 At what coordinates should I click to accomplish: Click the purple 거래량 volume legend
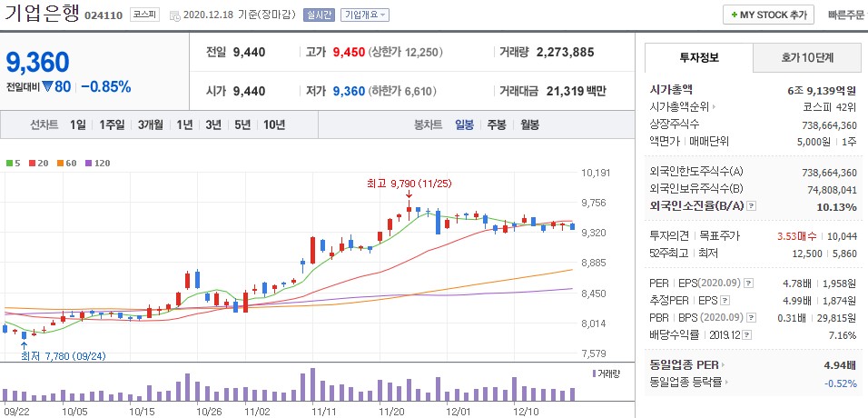tap(606, 373)
